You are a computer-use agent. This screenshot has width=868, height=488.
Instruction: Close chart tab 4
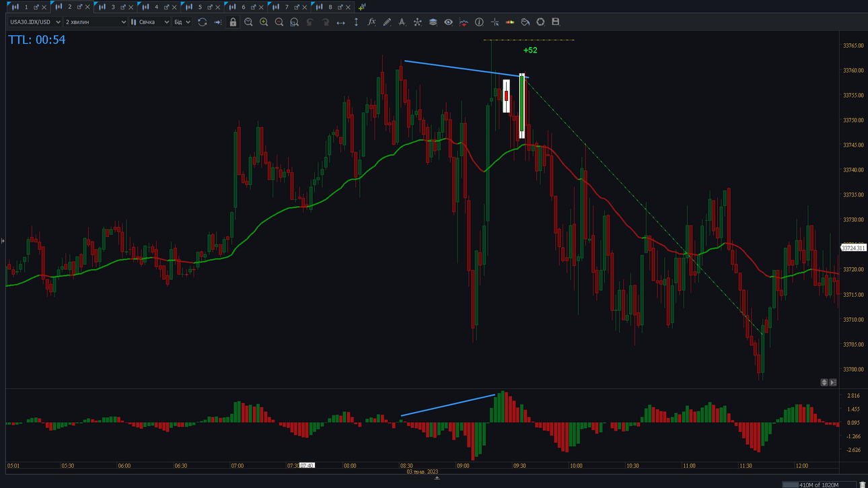coord(174,7)
